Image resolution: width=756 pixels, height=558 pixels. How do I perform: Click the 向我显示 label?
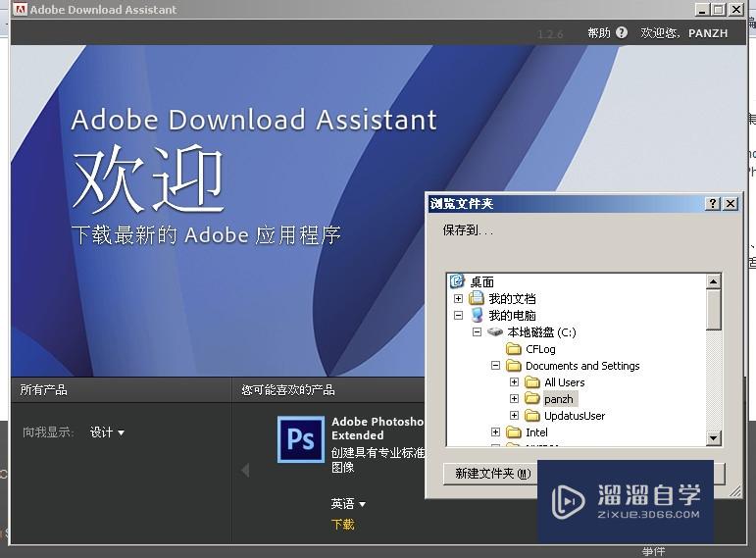click(x=48, y=432)
